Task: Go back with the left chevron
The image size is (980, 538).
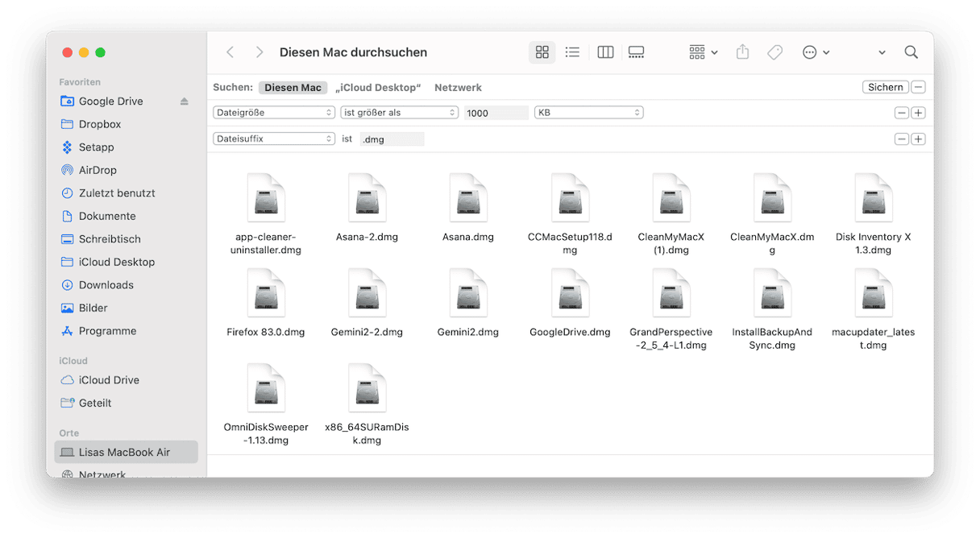Action: click(x=230, y=52)
